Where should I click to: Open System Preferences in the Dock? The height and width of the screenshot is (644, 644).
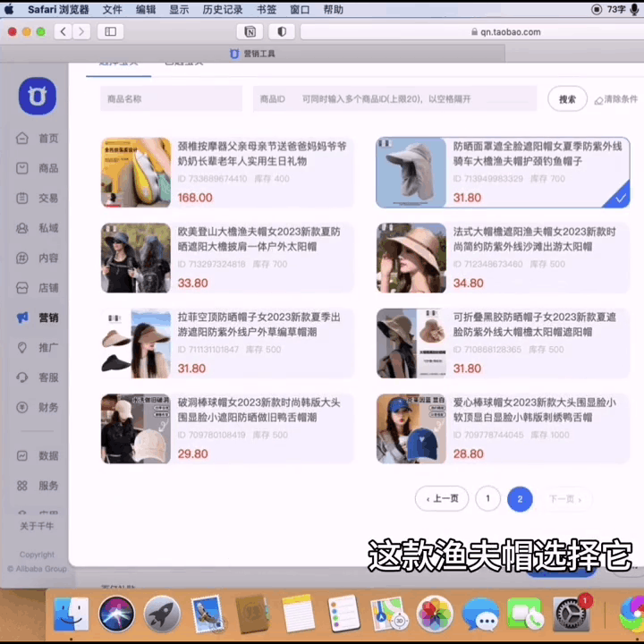click(x=572, y=614)
